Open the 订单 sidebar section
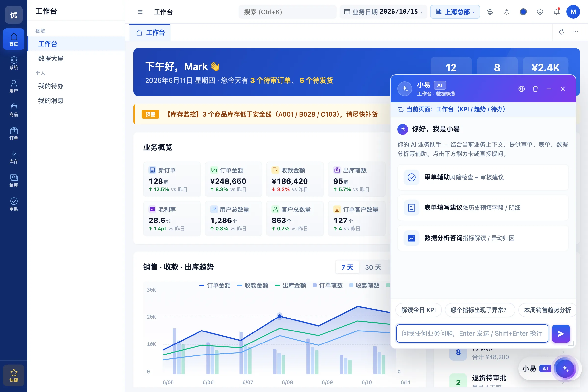The image size is (588, 392). pos(14,133)
